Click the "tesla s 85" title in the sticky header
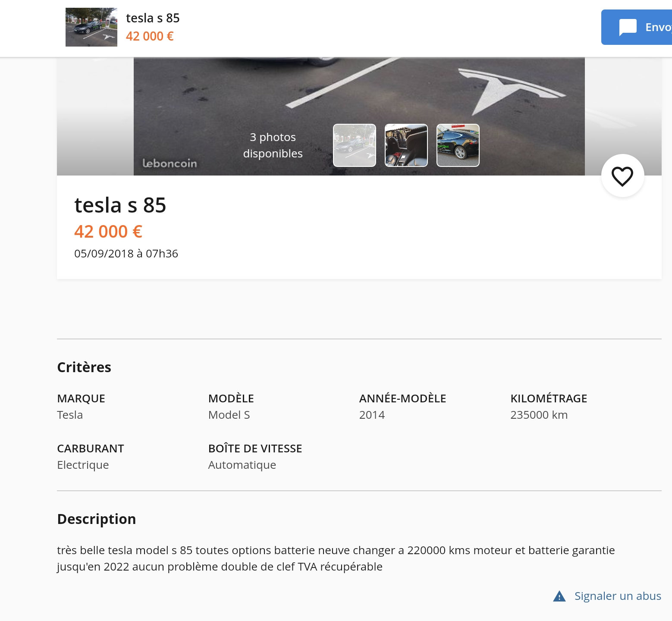 point(153,18)
